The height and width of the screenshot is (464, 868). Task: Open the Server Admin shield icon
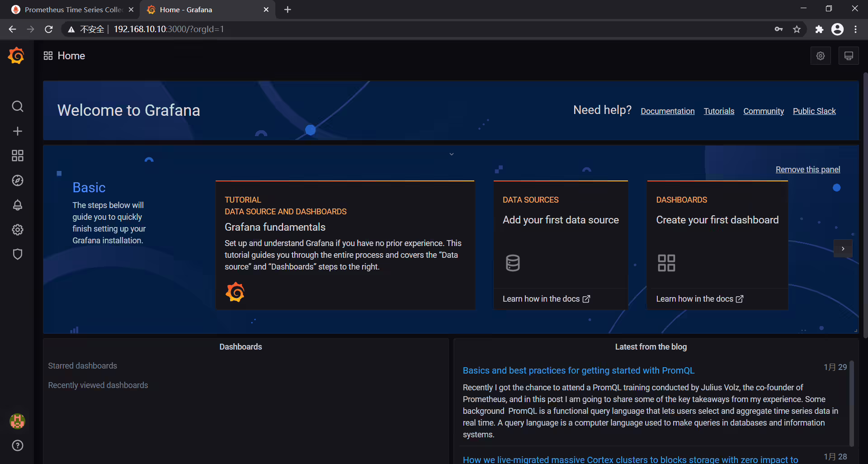tap(18, 254)
